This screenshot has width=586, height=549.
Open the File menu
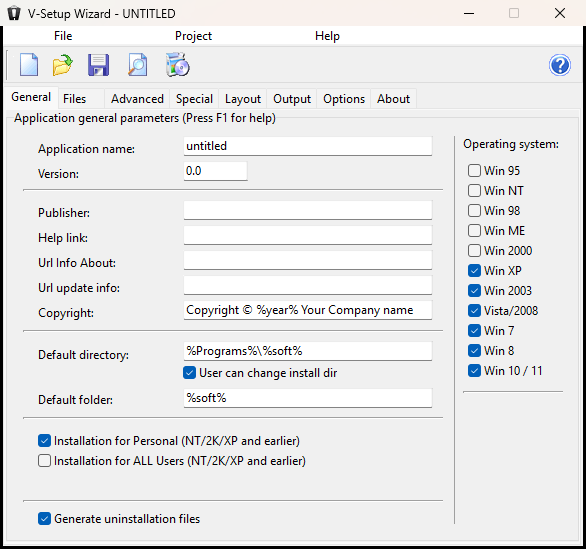coord(63,36)
